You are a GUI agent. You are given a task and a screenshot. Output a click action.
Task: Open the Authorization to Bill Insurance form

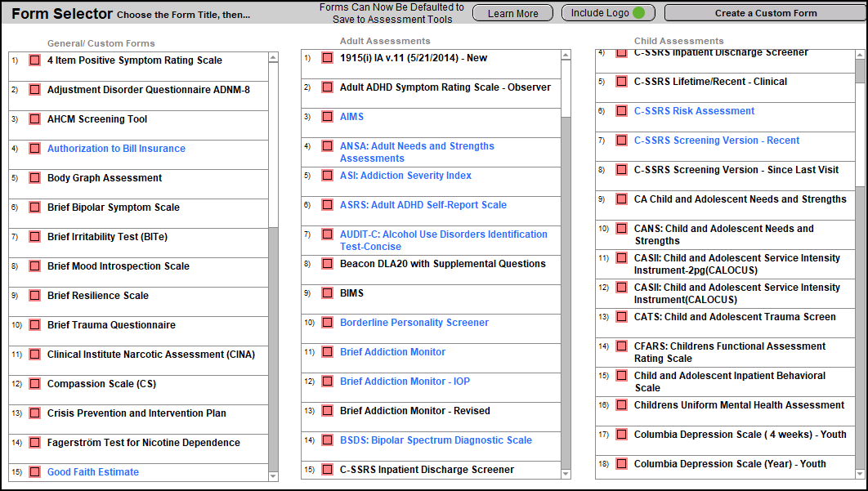[x=116, y=149]
